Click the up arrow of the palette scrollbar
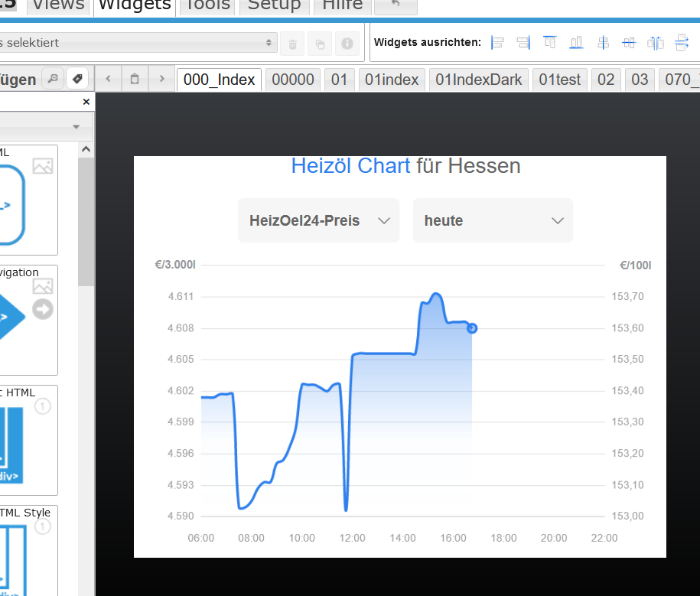The image size is (700, 596). coord(86,149)
